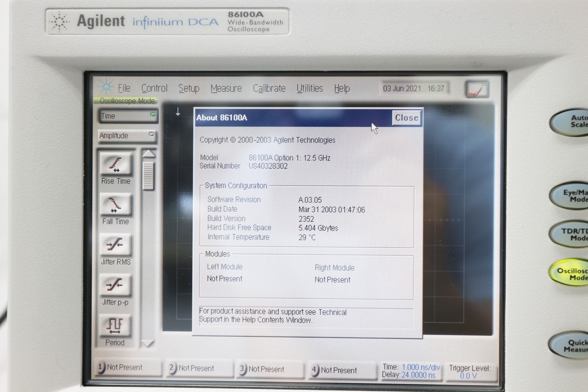Select the Fall Time measurement icon

(x=115, y=205)
